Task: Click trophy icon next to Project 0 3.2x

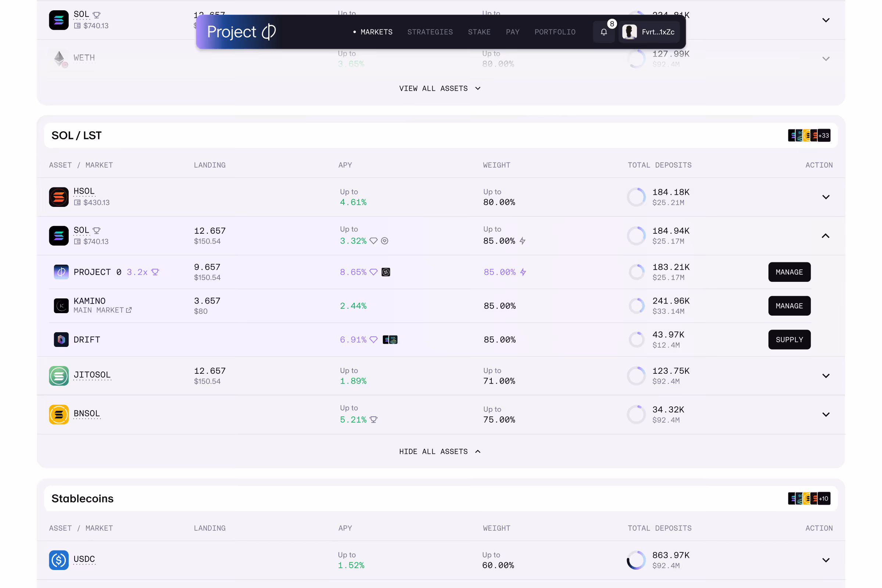Action: (155, 272)
